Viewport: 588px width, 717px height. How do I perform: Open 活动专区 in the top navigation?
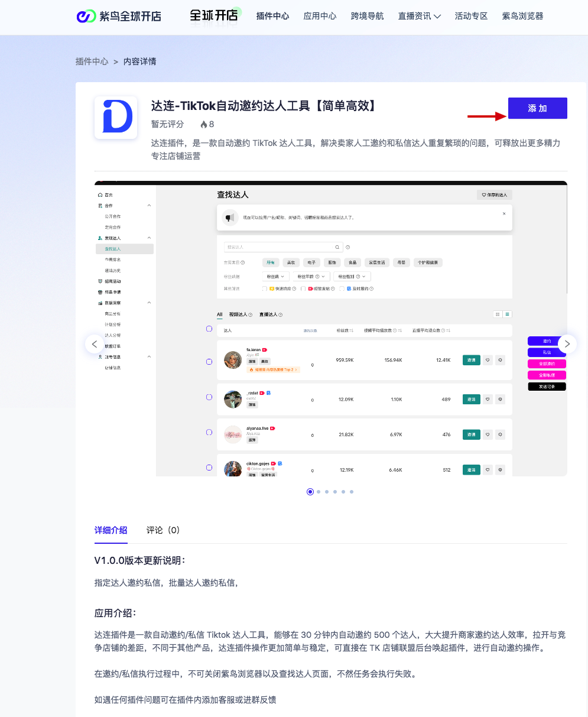472,16
